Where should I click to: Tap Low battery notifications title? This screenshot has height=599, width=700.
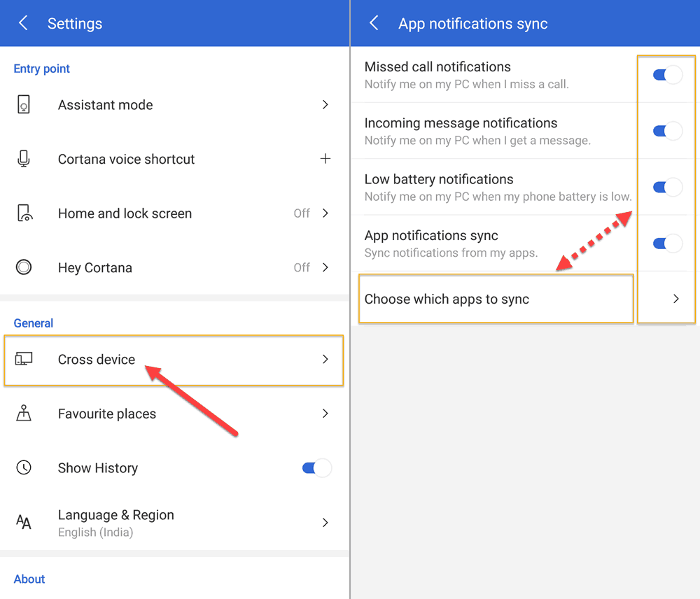(x=439, y=179)
